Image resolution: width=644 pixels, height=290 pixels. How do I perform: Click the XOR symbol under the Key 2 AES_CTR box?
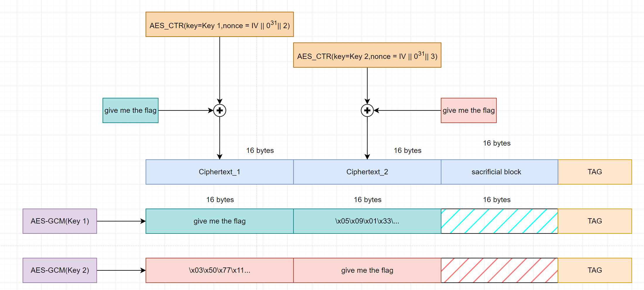[x=367, y=110]
